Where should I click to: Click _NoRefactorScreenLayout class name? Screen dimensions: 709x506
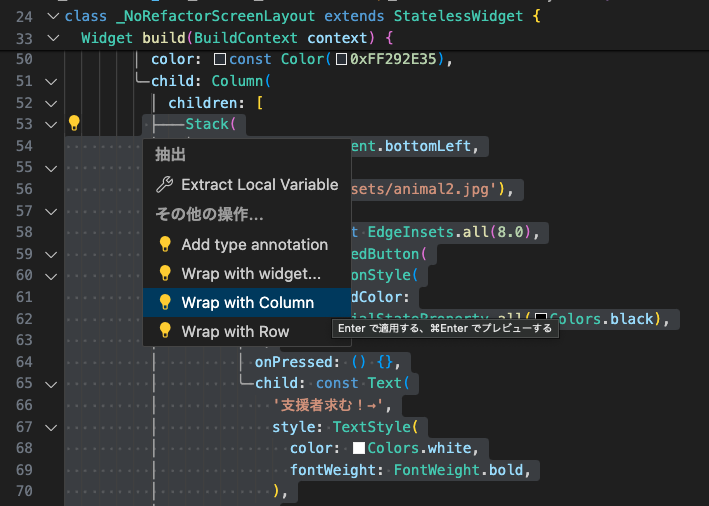[x=215, y=16]
